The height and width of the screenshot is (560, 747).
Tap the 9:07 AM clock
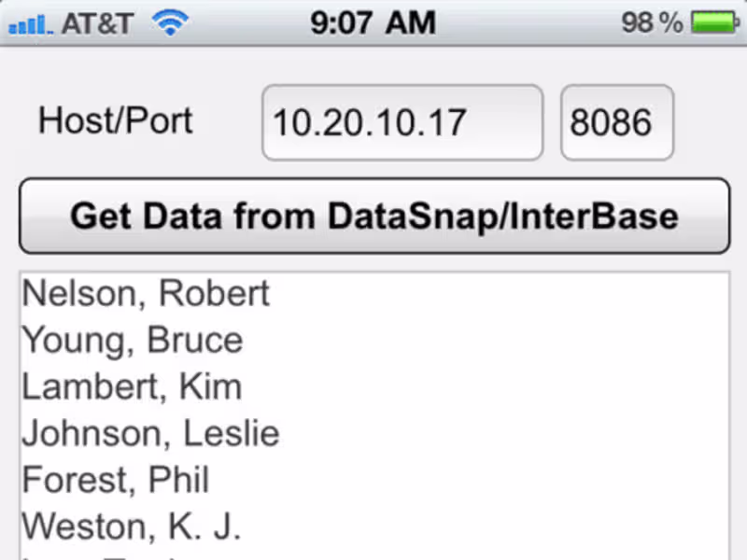click(373, 22)
